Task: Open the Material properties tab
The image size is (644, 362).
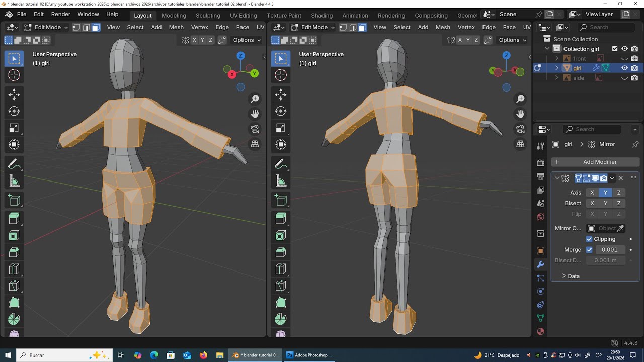Action: click(x=541, y=332)
